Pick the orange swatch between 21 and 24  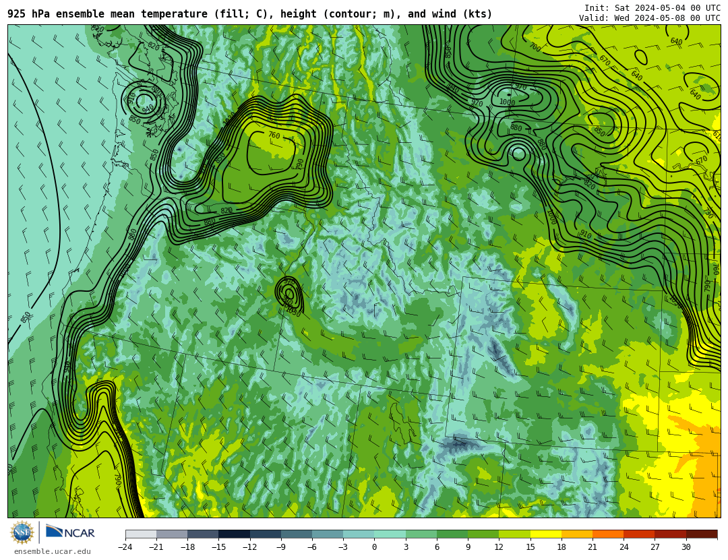tap(608, 534)
